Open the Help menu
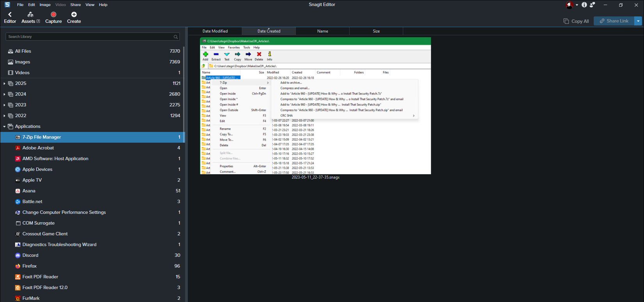Screen dimensions: 644x302 point(103,5)
